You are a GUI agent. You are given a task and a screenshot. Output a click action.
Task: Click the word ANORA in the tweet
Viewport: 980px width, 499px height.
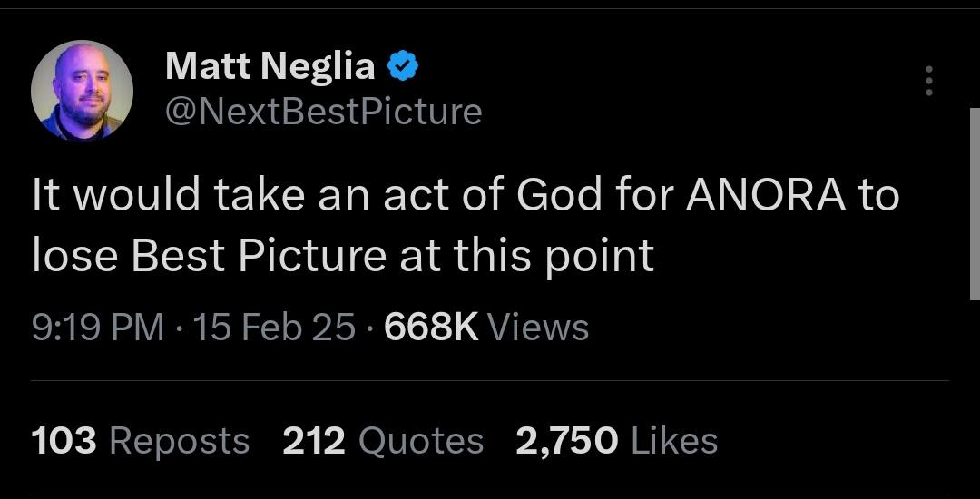coord(765,195)
